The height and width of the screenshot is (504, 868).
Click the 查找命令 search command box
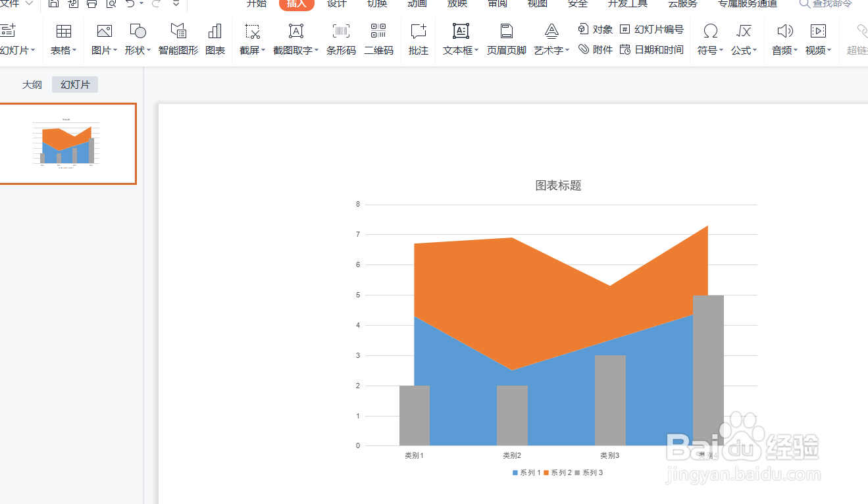pos(826,3)
